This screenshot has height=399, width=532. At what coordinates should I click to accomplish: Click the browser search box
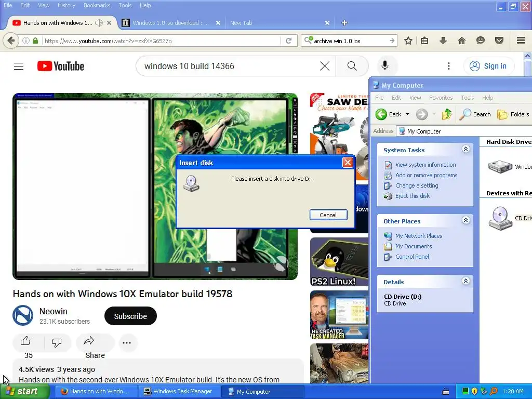coord(350,41)
